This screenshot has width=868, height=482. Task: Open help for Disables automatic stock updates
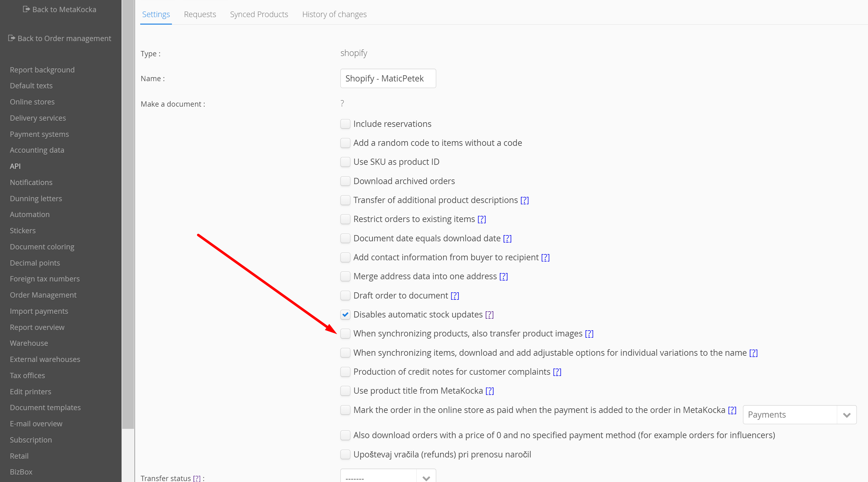click(x=489, y=314)
